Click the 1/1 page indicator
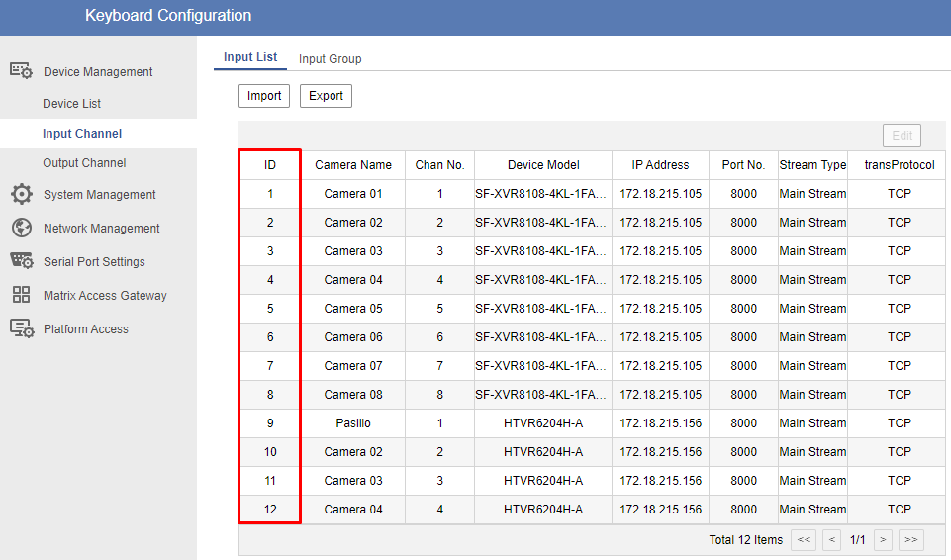 pos(858,540)
